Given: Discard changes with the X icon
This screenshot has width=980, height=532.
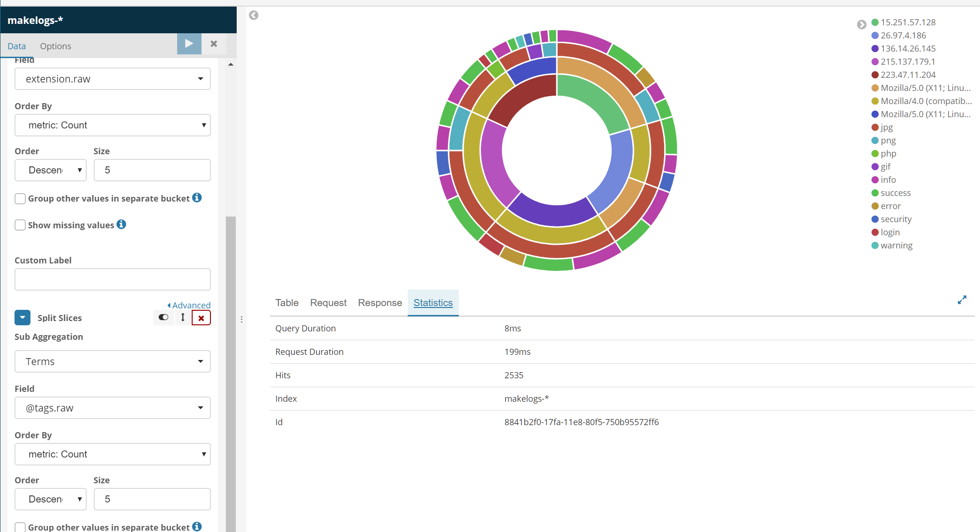Looking at the screenshot, I should coord(214,44).
